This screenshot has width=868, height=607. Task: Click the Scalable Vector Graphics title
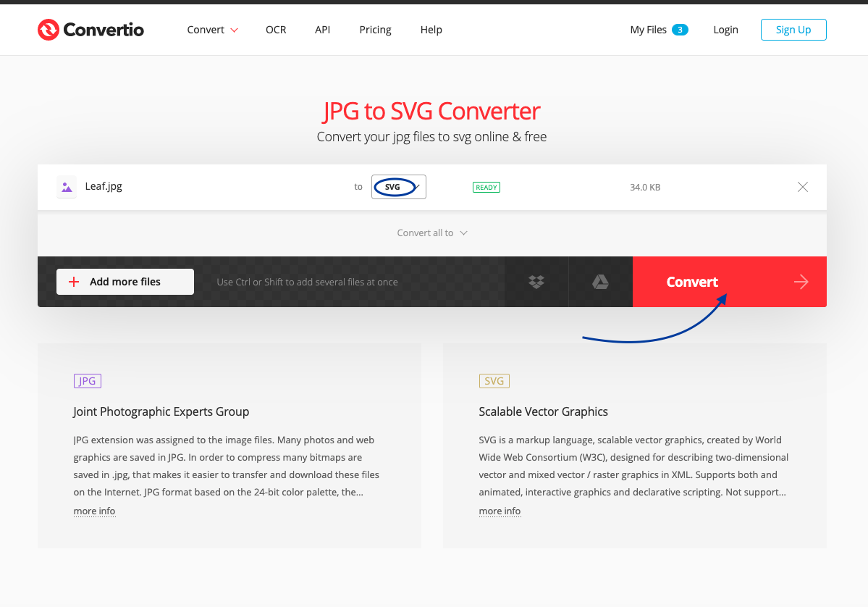coord(543,412)
